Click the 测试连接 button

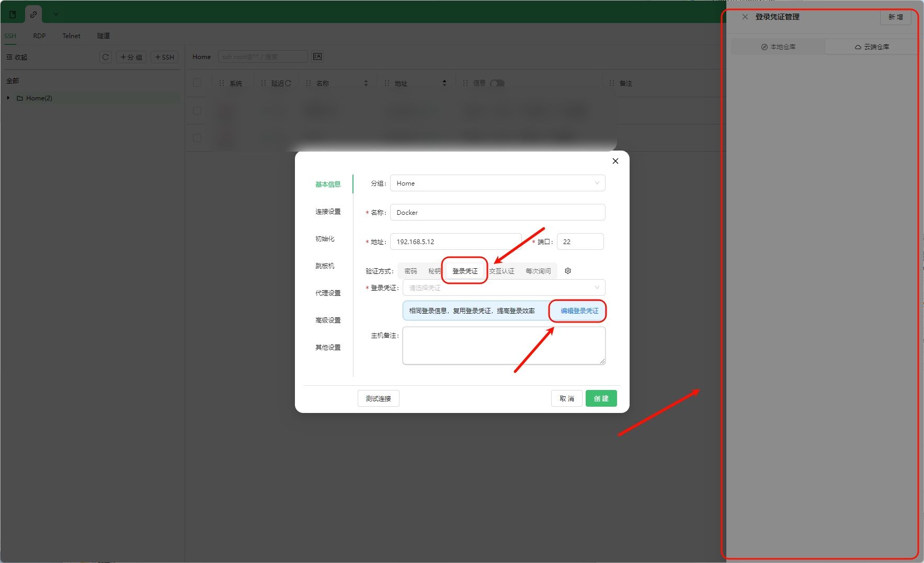click(378, 398)
